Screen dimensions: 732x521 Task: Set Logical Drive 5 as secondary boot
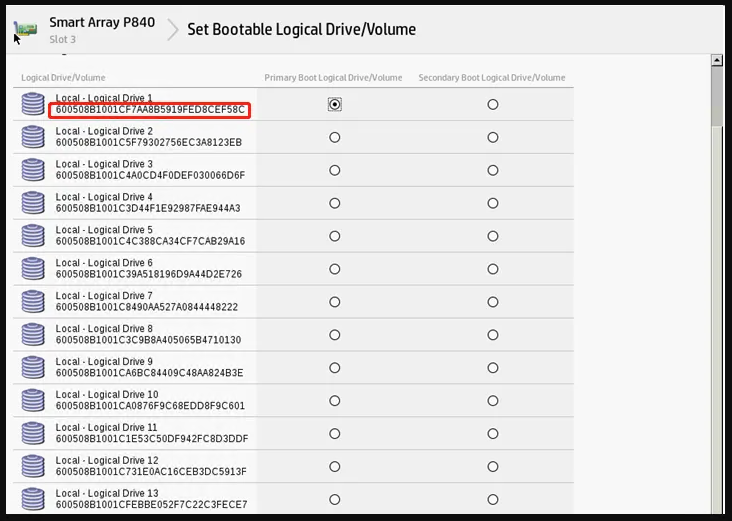493,236
